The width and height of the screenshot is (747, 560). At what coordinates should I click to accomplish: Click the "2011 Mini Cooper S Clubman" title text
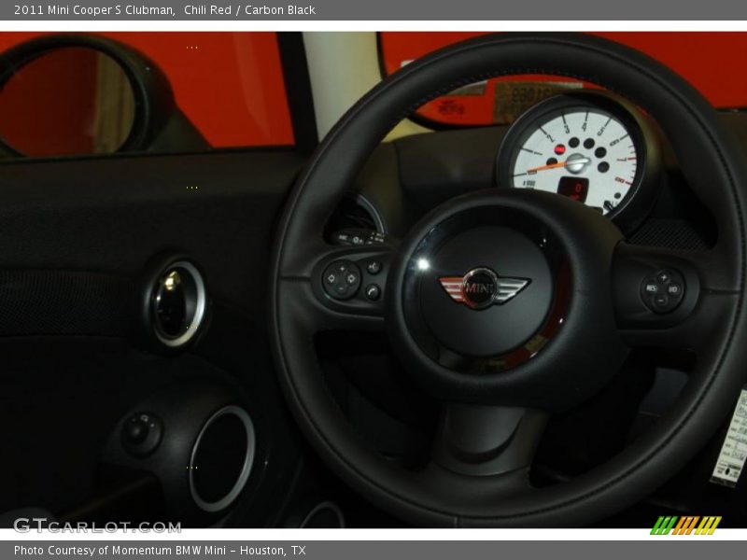point(94,10)
